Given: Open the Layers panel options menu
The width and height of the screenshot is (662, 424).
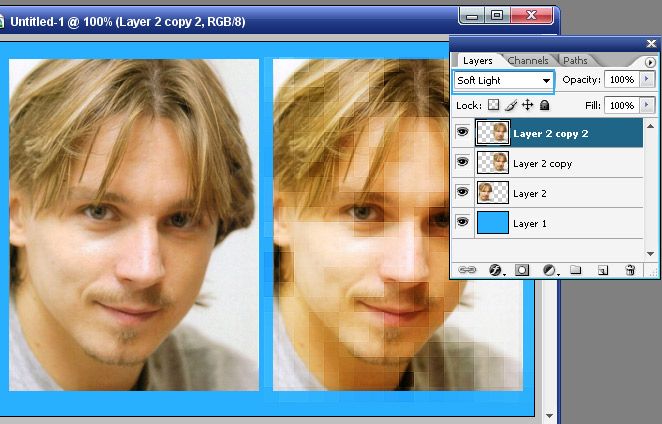Looking at the screenshot, I should (650, 63).
